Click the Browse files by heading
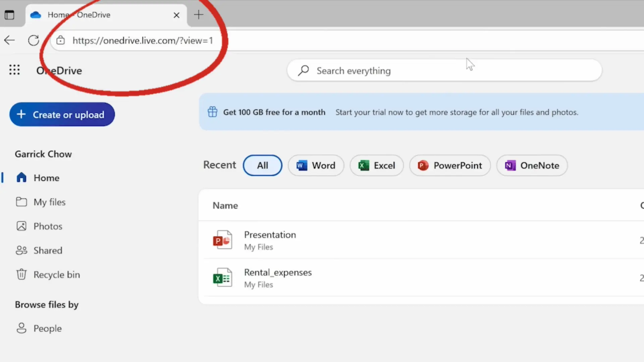The width and height of the screenshot is (644, 362). pos(47,305)
